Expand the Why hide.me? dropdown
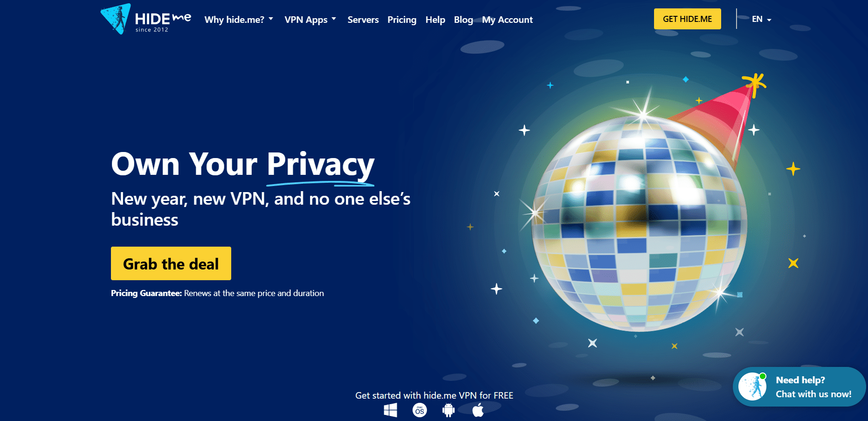The width and height of the screenshot is (868, 421). pos(239,20)
